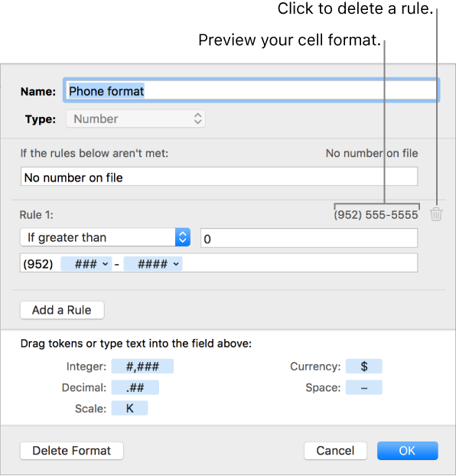This screenshot has width=456, height=476.
Task: Click the Cancel button
Action: coord(335,451)
